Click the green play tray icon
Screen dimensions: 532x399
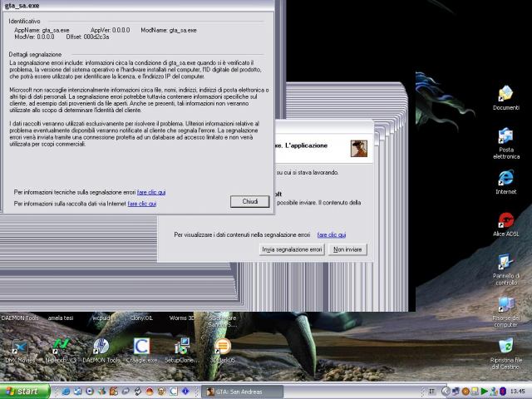click(x=484, y=392)
